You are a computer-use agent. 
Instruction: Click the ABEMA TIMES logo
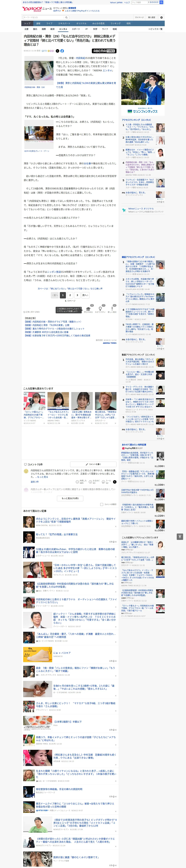pos(104,51)
